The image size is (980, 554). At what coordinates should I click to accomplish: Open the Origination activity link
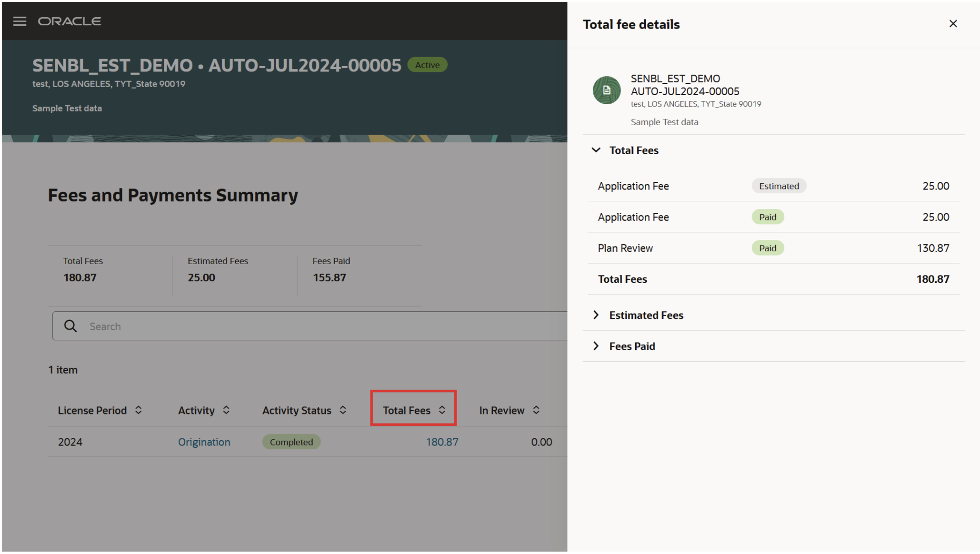pyautogui.click(x=204, y=442)
